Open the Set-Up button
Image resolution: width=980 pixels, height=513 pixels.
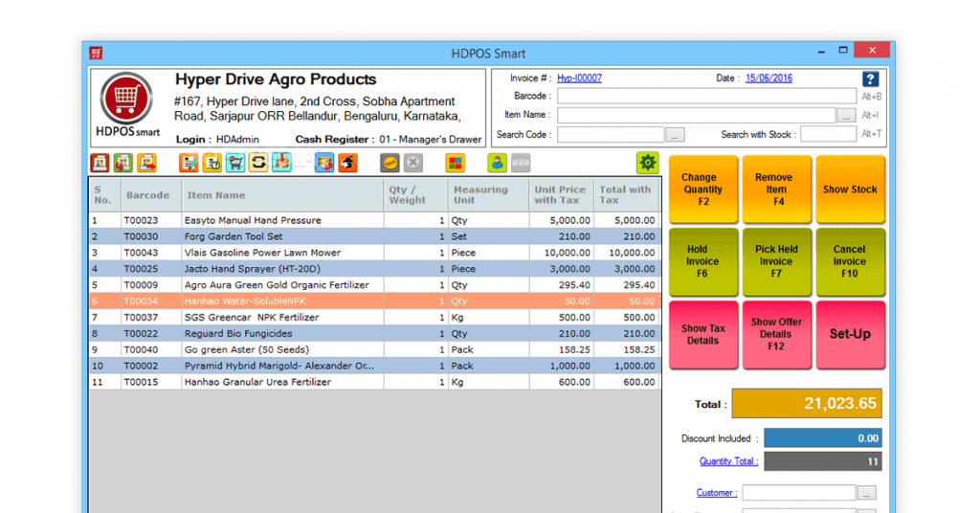point(850,334)
